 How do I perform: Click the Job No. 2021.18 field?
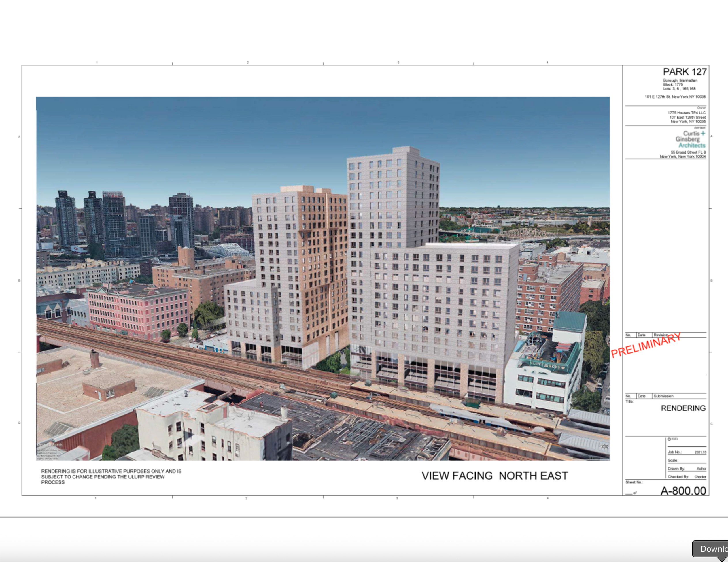pyautogui.click(x=687, y=452)
